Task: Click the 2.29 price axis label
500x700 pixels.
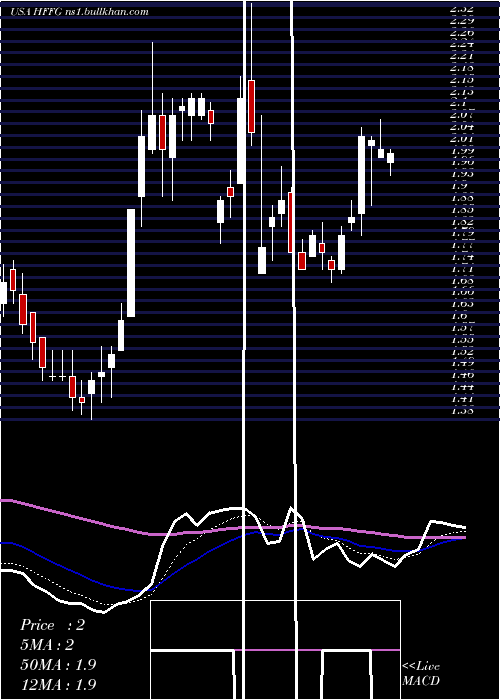Action: coord(463,21)
